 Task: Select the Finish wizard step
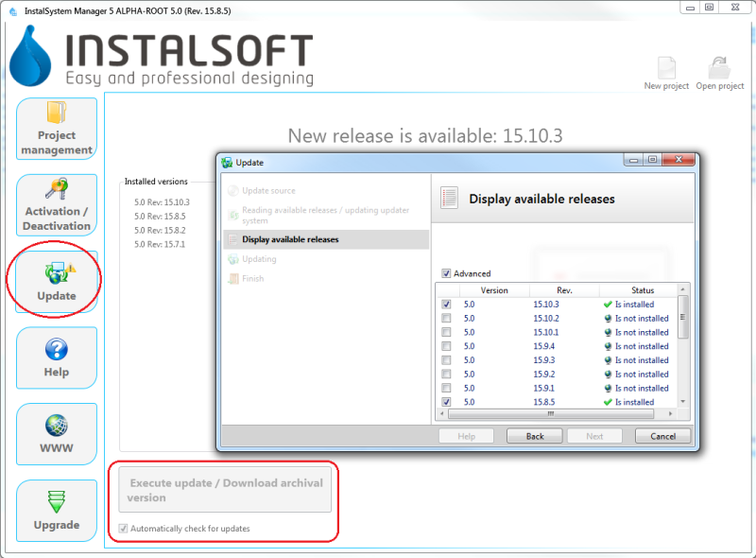coord(253,278)
